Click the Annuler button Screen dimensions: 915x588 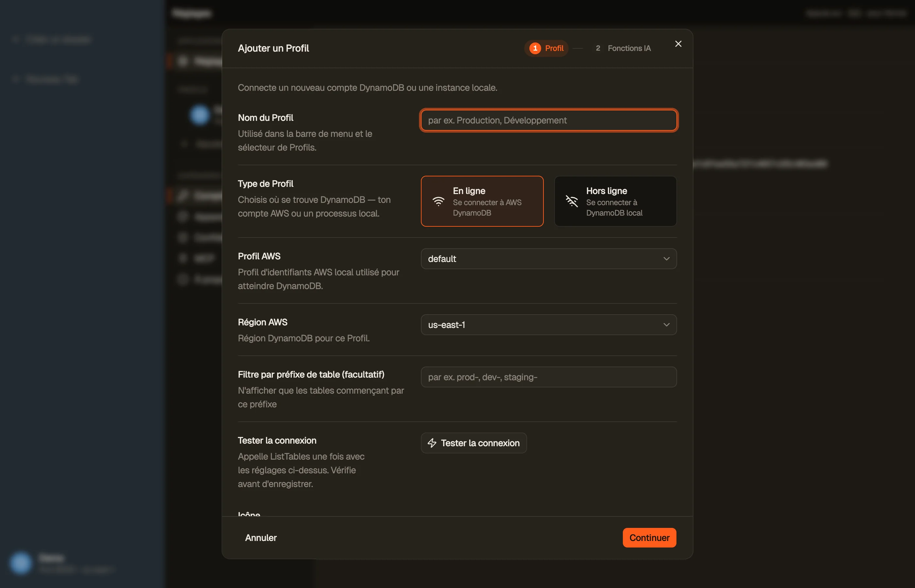tap(261, 538)
